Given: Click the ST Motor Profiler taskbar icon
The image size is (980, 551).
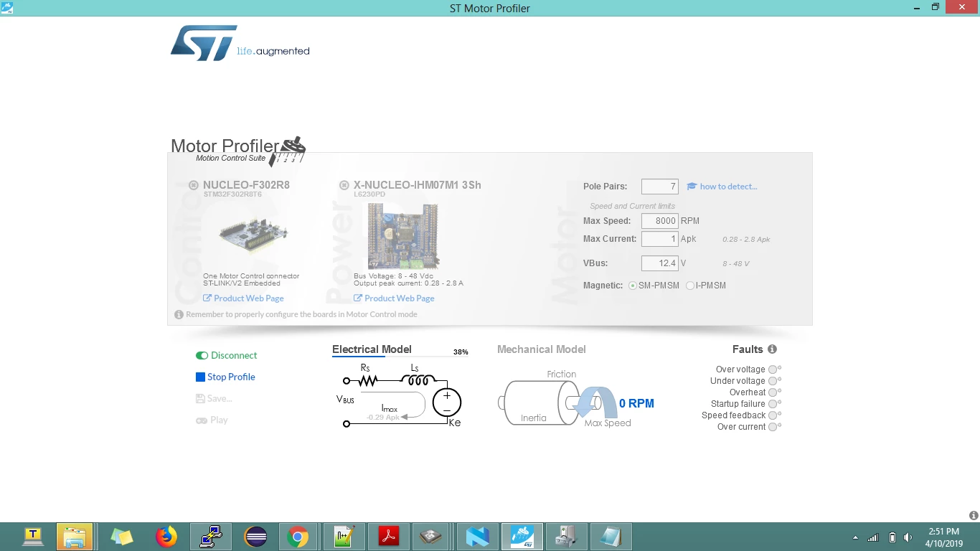Looking at the screenshot, I should click(x=522, y=537).
